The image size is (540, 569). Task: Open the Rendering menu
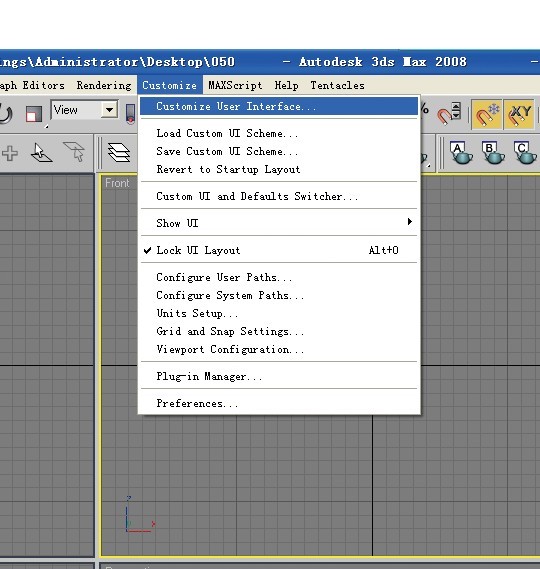[104, 85]
